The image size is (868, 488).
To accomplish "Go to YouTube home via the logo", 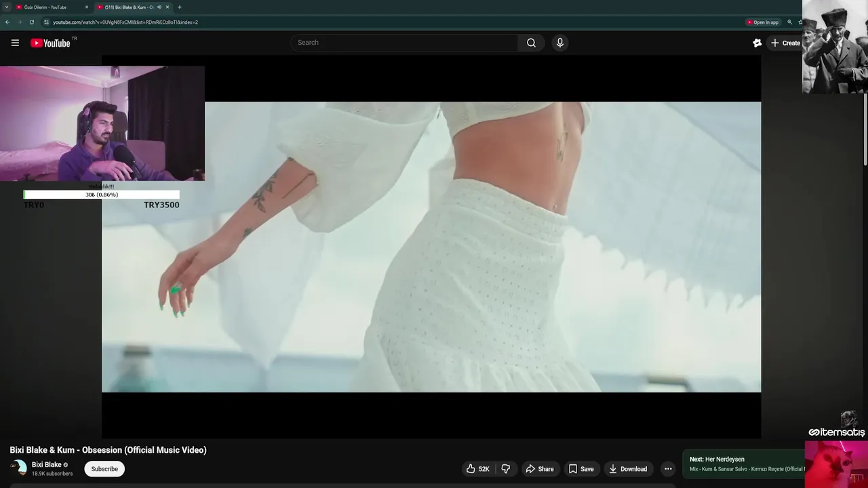I will (x=50, y=43).
